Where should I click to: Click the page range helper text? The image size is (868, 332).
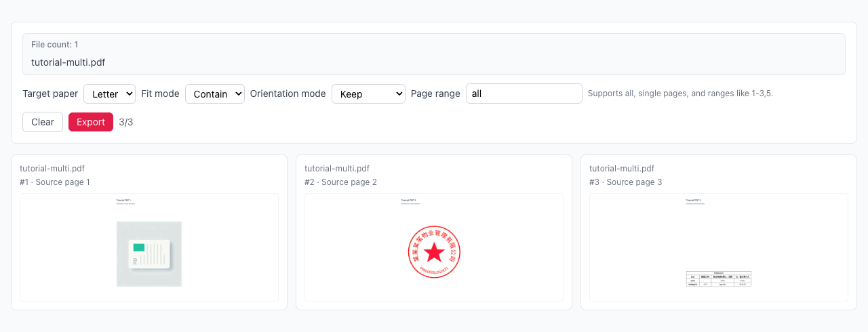click(680, 94)
